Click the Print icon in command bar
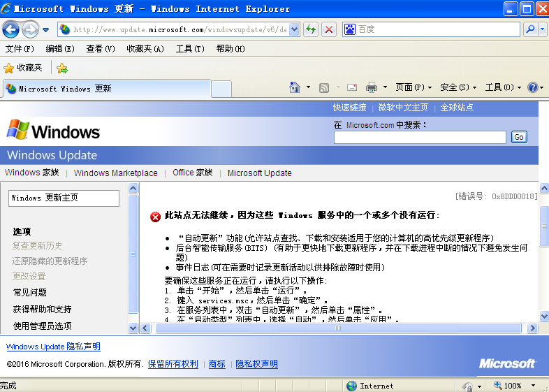 click(x=372, y=87)
